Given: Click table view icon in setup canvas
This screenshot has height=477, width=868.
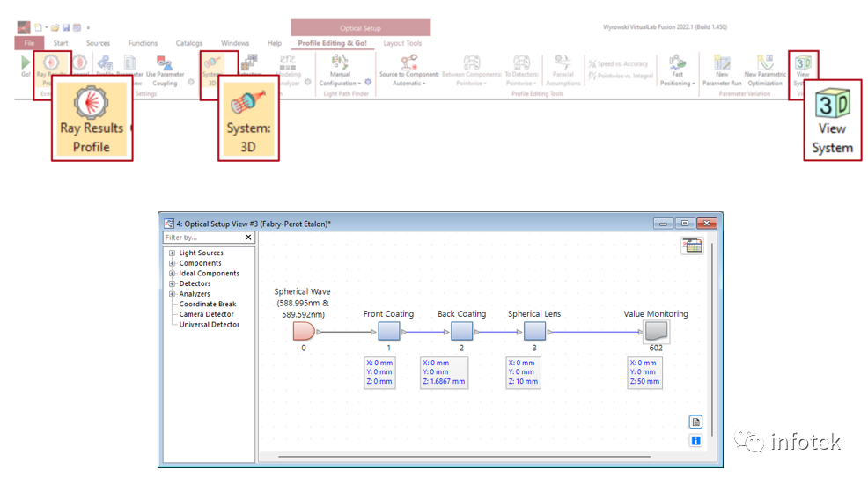Looking at the screenshot, I should pos(692,246).
